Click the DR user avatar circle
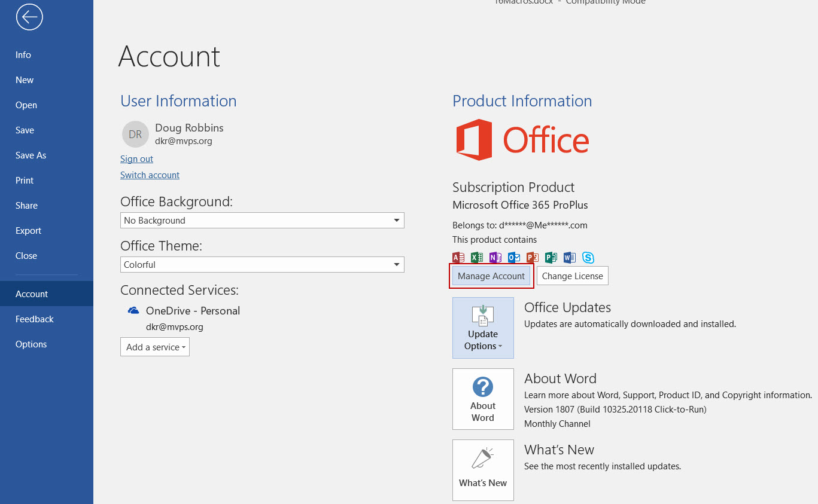The height and width of the screenshot is (504, 818). [135, 135]
